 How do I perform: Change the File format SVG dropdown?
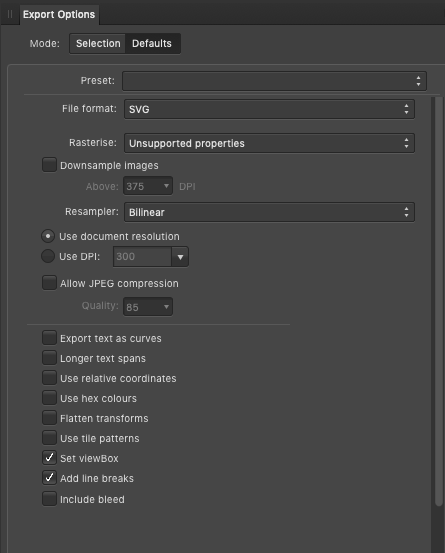(269, 109)
